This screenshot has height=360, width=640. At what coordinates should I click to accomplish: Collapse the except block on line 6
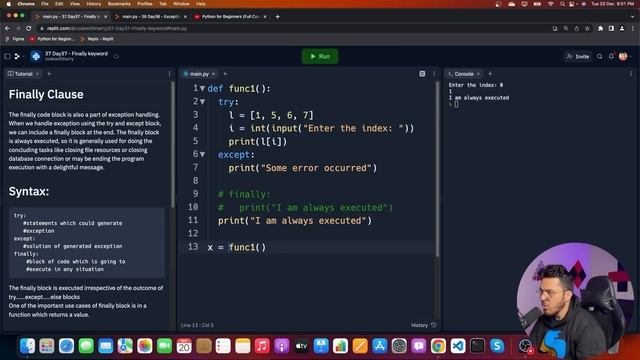coord(202,154)
